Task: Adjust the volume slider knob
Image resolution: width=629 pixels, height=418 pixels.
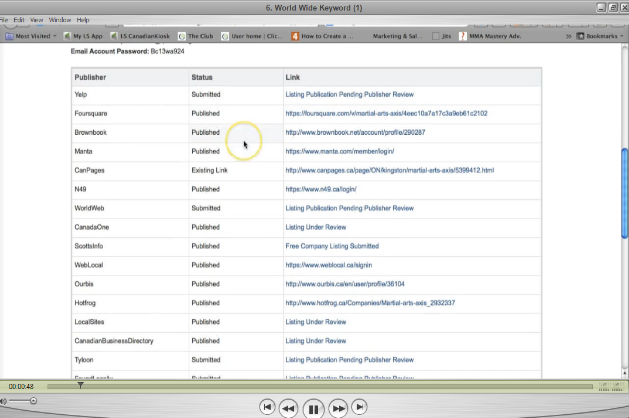Action: (x=33, y=400)
